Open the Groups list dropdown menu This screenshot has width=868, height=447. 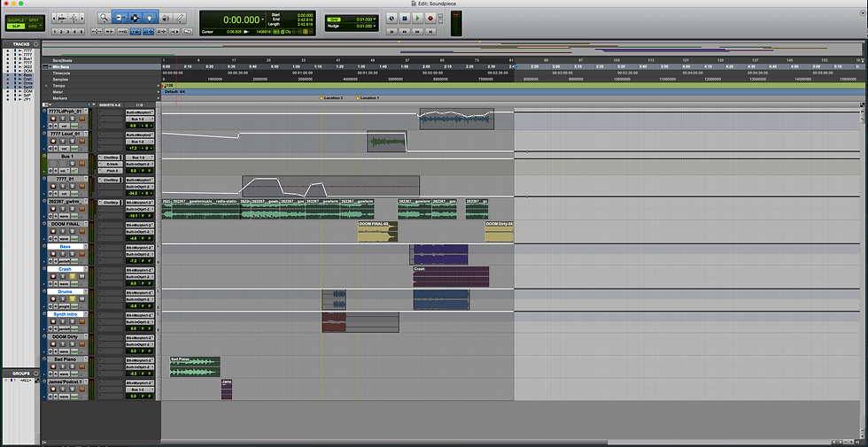pos(36,374)
